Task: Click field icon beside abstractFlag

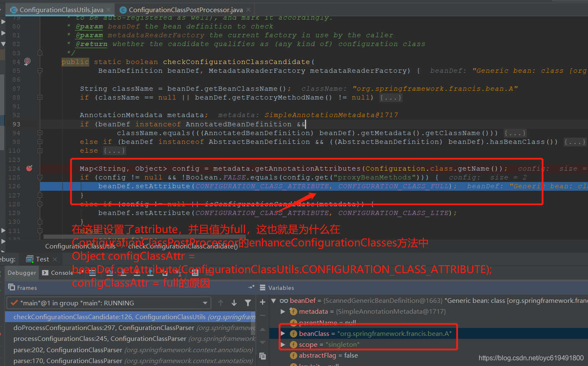Action: point(294,356)
